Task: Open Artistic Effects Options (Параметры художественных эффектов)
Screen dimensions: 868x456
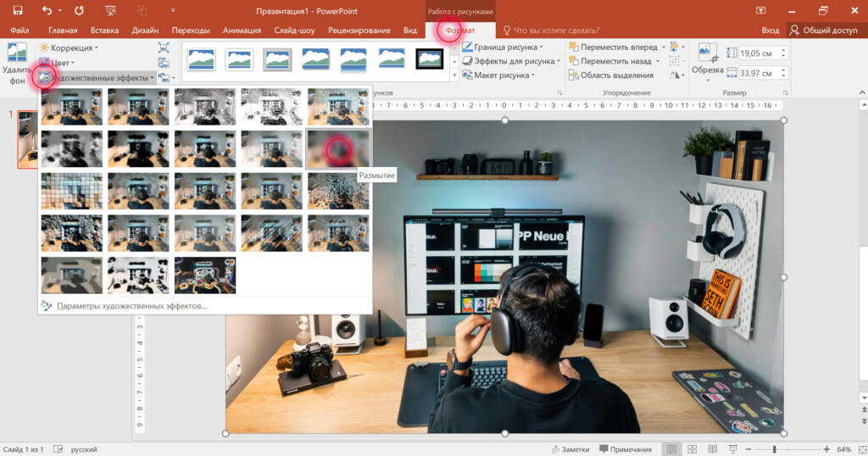Action: click(131, 306)
